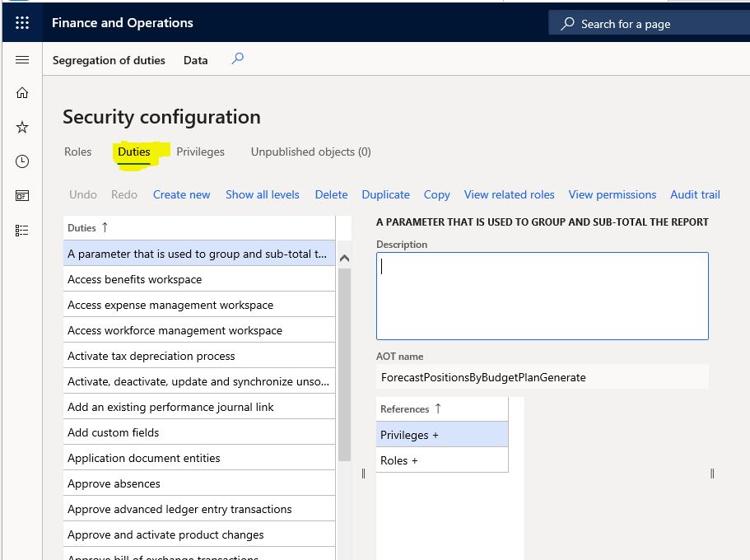
Task: Click into the Description text box
Action: [543, 296]
